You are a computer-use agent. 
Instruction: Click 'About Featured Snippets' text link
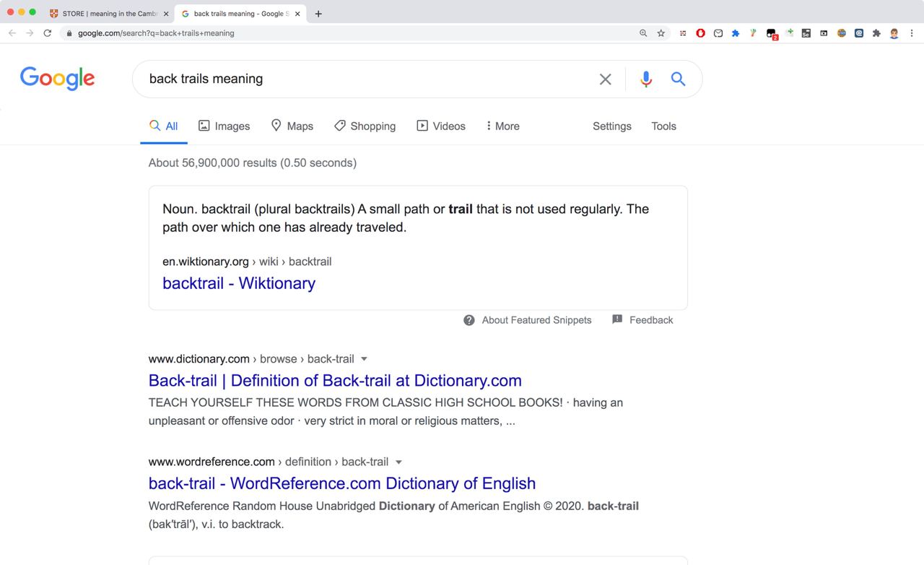click(536, 320)
